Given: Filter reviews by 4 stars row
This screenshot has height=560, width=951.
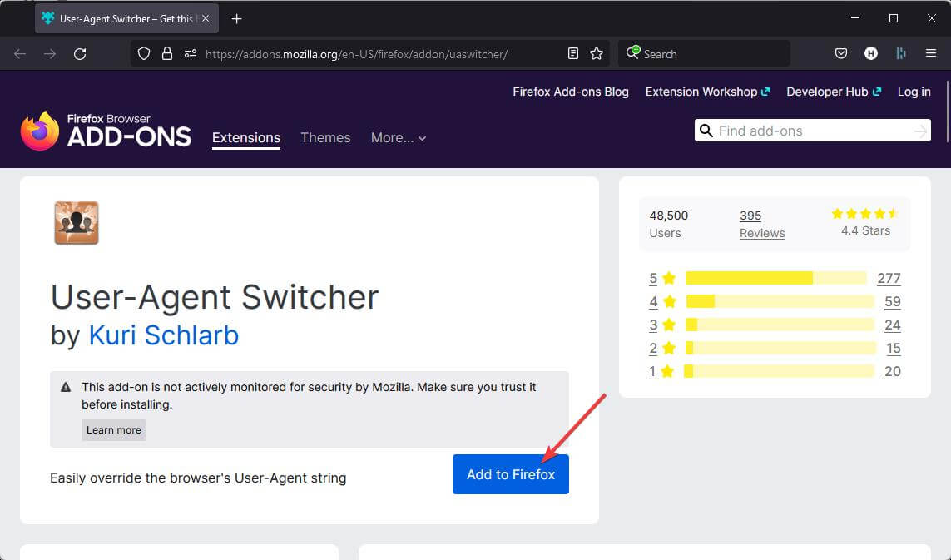Looking at the screenshot, I should (775, 301).
